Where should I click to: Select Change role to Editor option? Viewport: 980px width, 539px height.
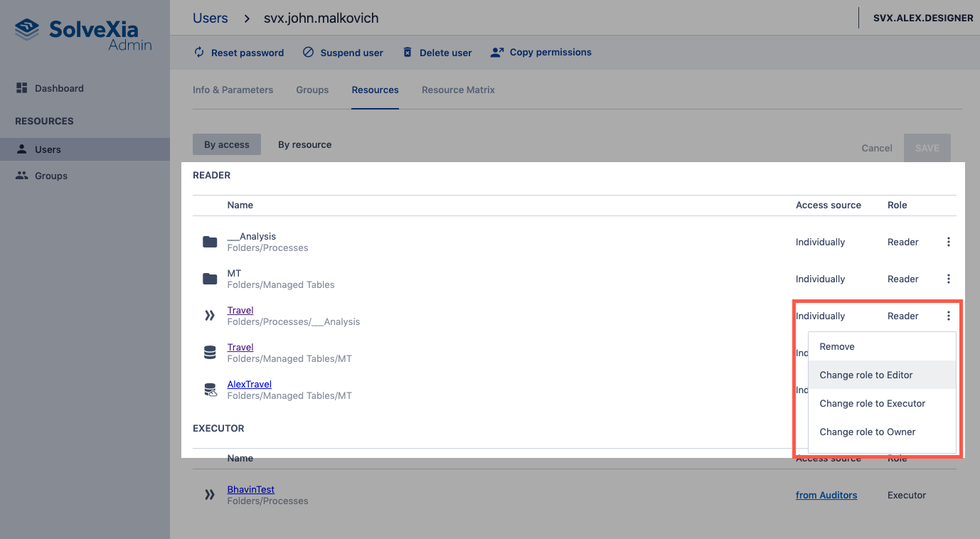(866, 375)
